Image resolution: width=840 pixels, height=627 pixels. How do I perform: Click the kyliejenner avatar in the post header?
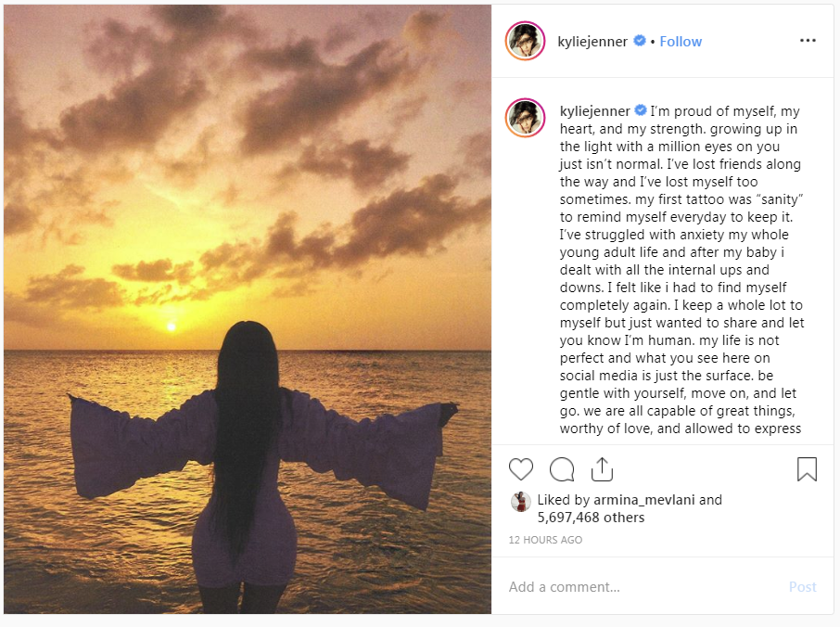pyautogui.click(x=524, y=41)
